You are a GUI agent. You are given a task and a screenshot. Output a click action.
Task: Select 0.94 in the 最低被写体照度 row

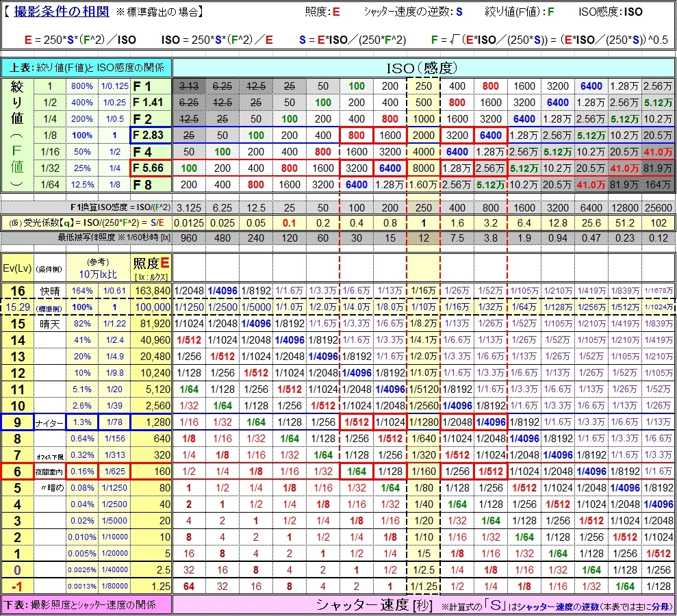(558, 238)
